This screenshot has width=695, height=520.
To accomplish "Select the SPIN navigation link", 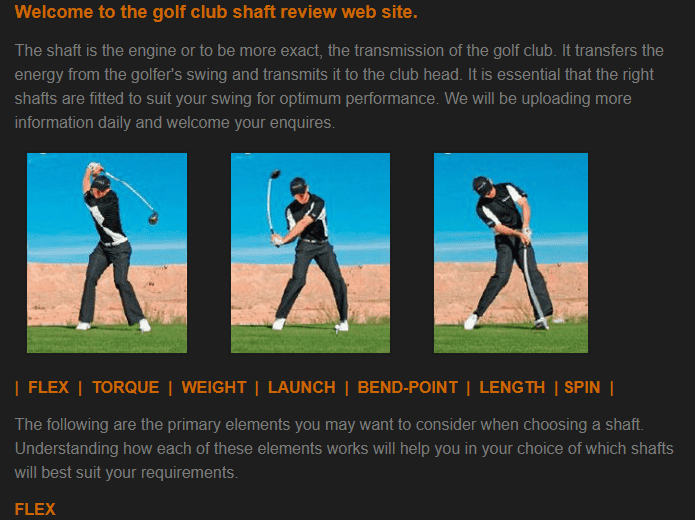I will [582, 387].
